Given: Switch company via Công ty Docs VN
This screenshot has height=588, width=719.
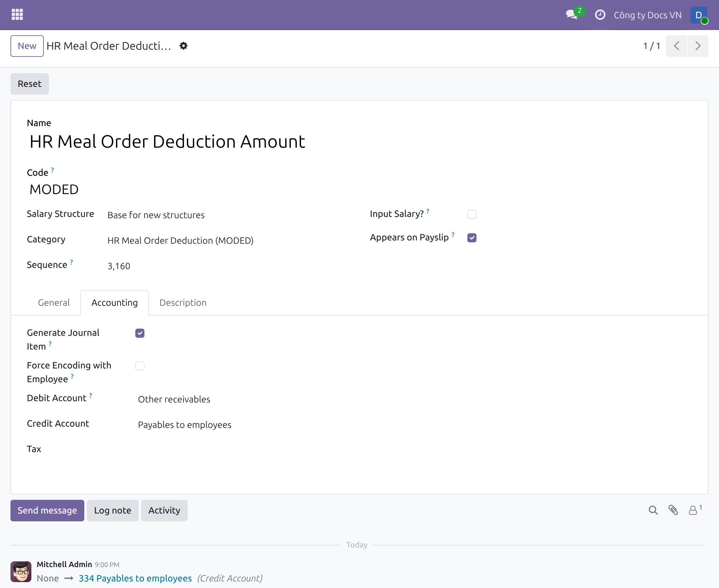Looking at the screenshot, I should point(647,15).
